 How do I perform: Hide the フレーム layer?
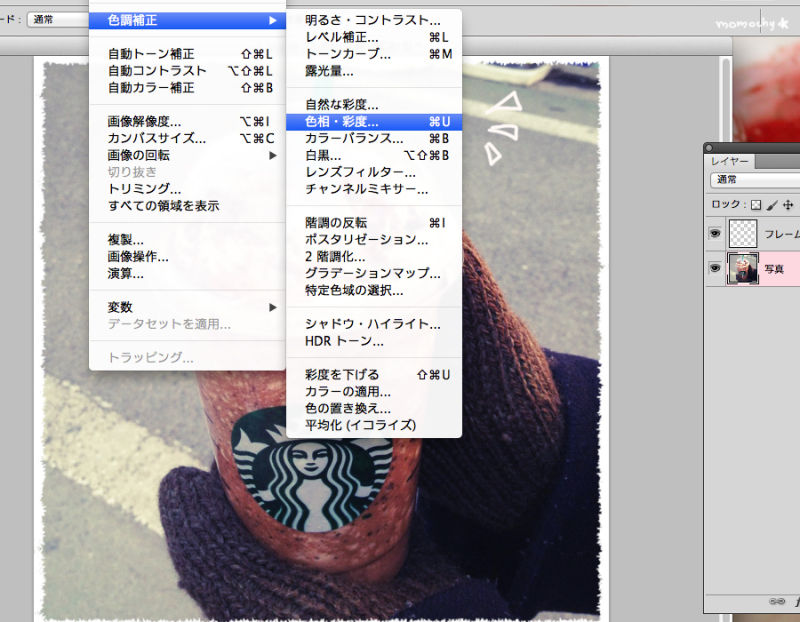click(x=715, y=234)
